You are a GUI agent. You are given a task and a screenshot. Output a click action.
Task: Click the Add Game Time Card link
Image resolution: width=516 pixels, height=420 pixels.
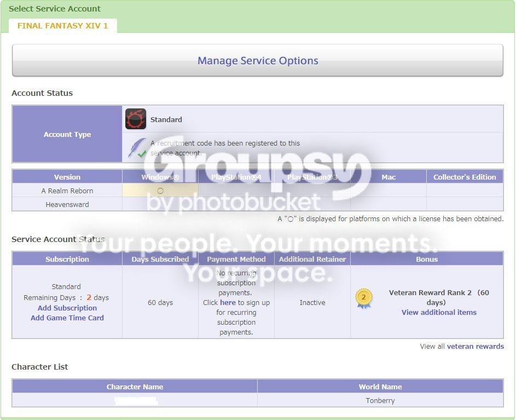pos(67,318)
